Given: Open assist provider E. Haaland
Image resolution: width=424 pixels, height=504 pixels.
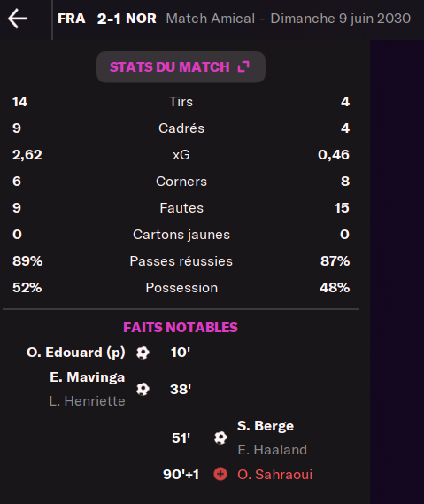Looking at the screenshot, I should tap(273, 450).
